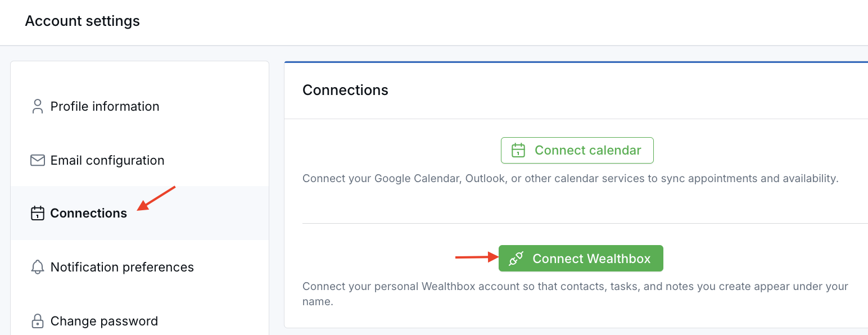
Task: Click the lock icon next to Change password
Action: pos(37,320)
